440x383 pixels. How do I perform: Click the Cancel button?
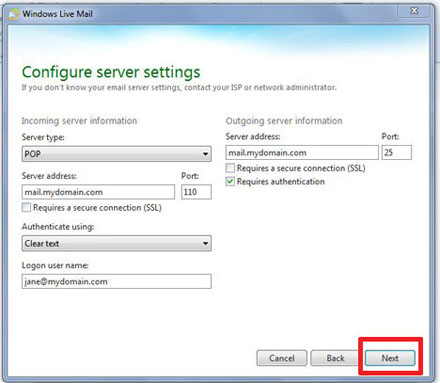click(282, 358)
